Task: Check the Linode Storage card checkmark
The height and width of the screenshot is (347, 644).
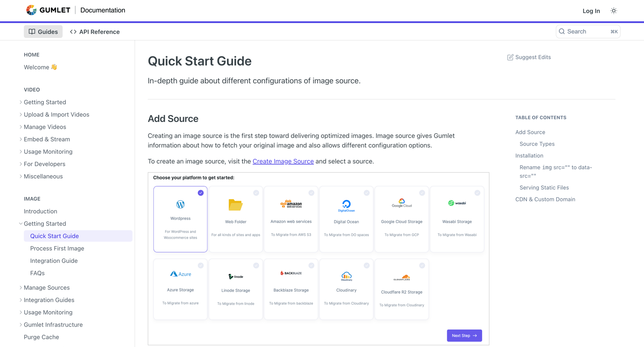Action: (x=256, y=265)
